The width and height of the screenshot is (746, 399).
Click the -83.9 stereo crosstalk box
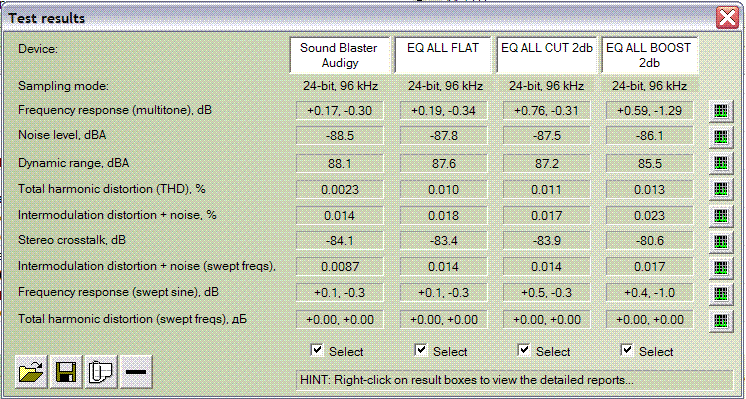tap(547, 241)
